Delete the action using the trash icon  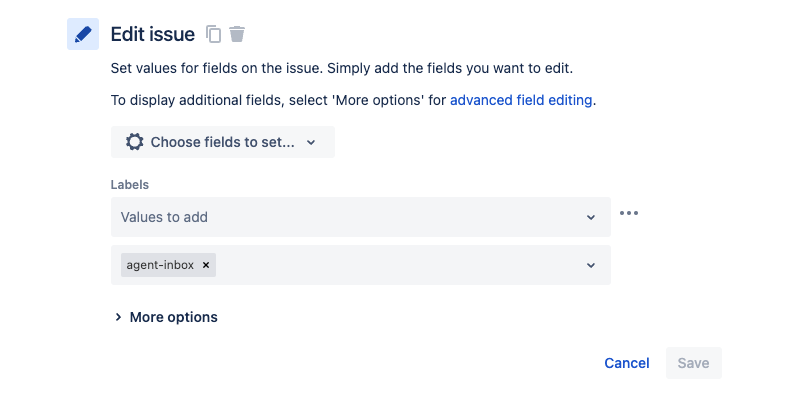tap(237, 34)
